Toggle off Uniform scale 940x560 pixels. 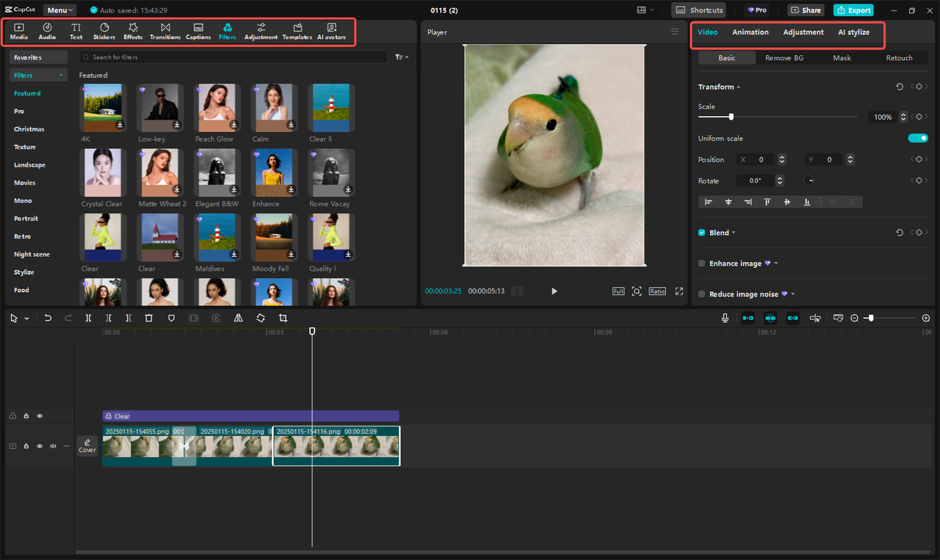coord(918,137)
